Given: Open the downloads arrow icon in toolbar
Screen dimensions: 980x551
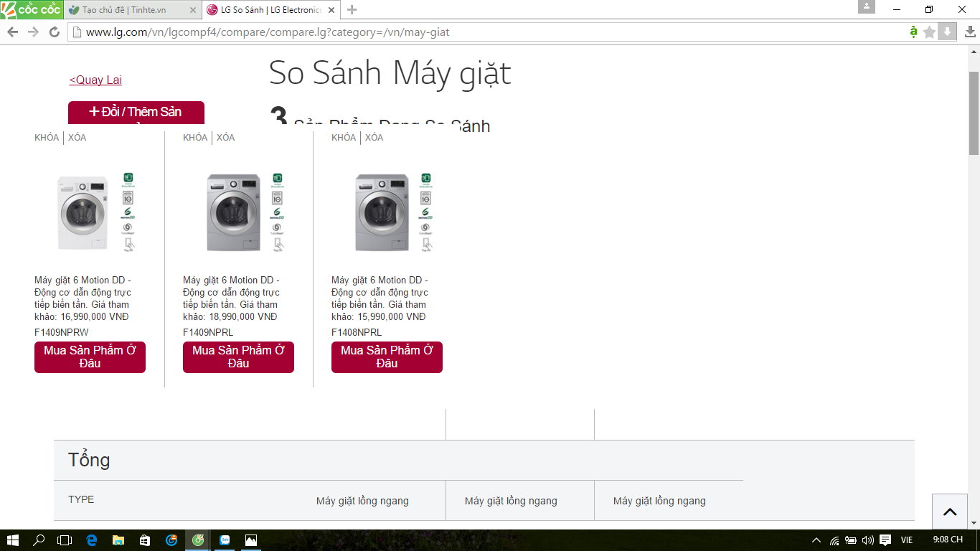Looking at the screenshot, I should coord(970,32).
